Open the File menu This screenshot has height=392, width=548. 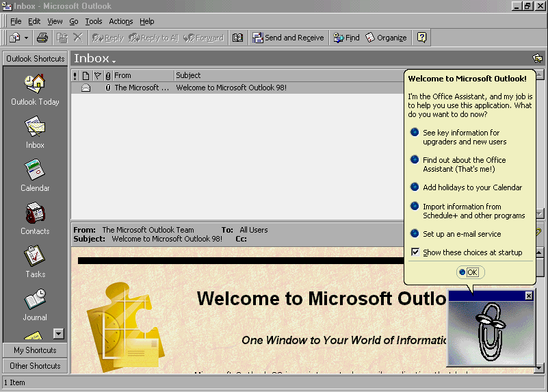point(16,21)
